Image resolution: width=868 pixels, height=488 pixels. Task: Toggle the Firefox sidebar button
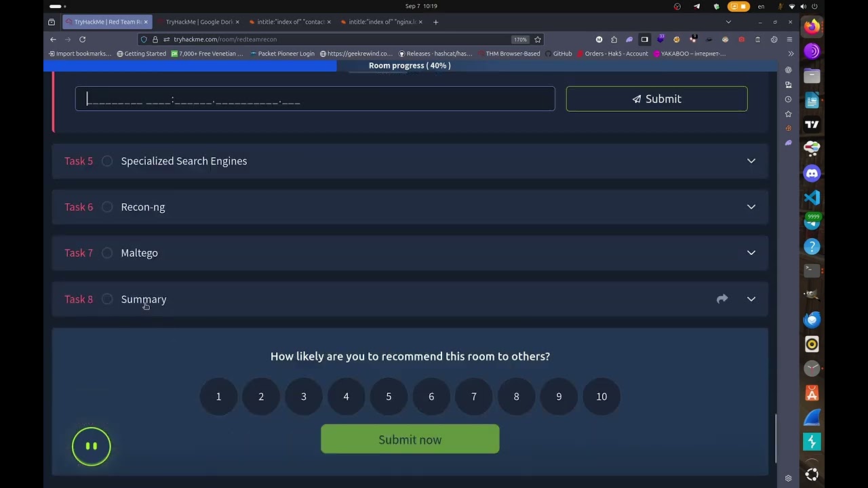point(645,39)
